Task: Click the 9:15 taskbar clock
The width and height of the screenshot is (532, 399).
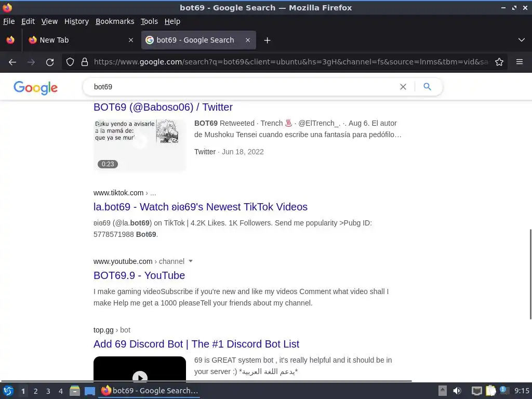Action: pyautogui.click(x=522, y=391)
